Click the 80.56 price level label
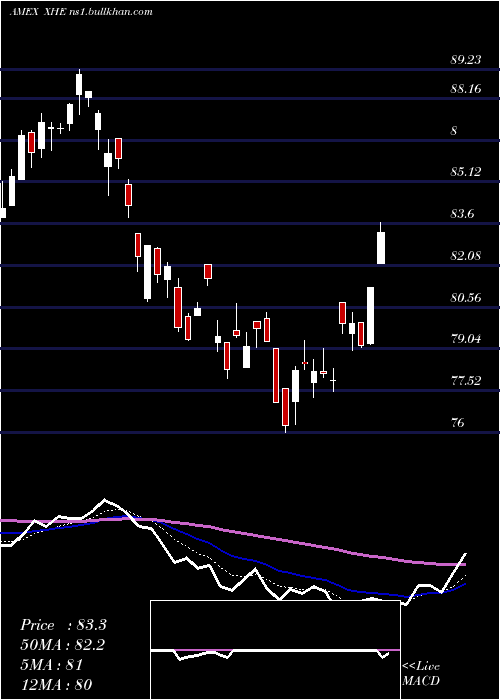 (466, 297)
